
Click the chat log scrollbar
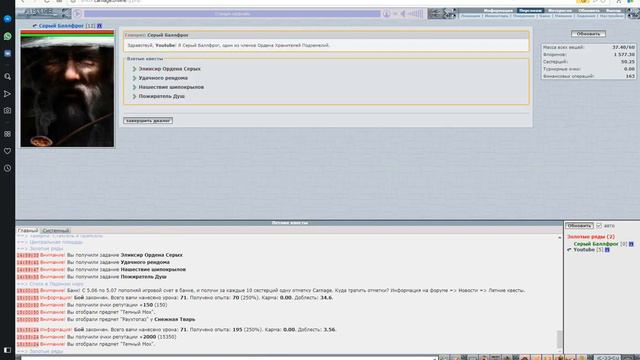pyautogui.click(x=560, y=339)
